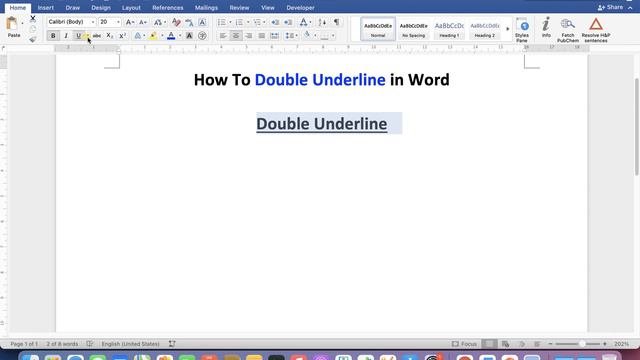Align text to the left

coord(223,36)
